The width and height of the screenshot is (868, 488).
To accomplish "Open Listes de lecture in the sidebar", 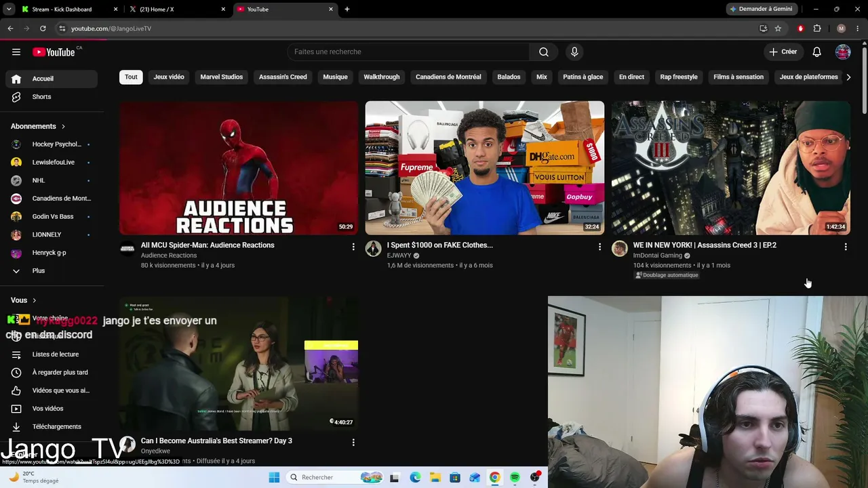I will pyautogui.click(x=52, y=354).
